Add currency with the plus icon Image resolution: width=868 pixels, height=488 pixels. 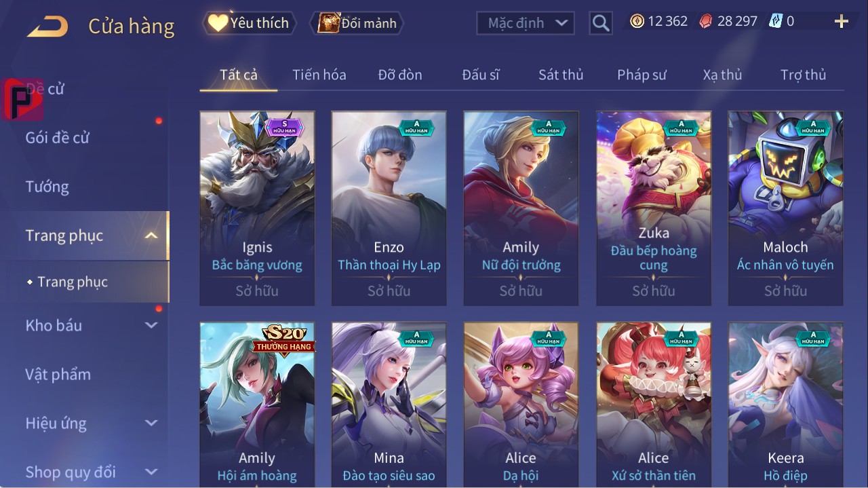[841, 22]
